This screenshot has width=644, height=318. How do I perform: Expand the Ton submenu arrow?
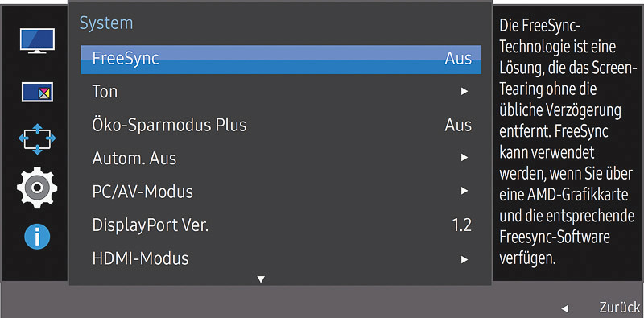click(464, 91)
